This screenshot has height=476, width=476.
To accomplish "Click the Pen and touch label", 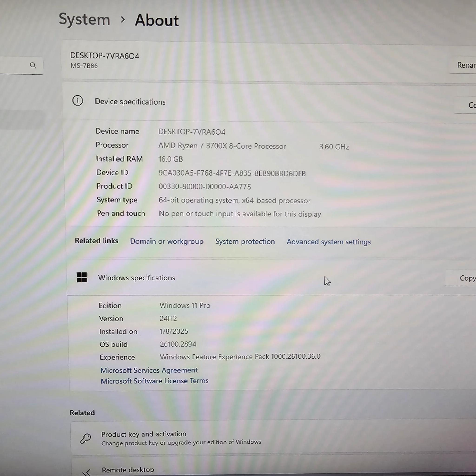I will pos(121,213).
